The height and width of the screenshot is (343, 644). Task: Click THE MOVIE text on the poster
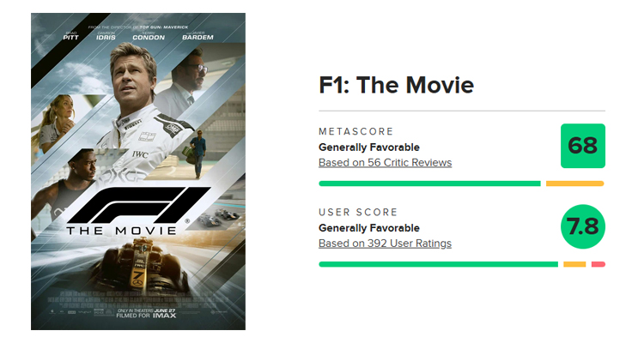click(x=122, y=231)
